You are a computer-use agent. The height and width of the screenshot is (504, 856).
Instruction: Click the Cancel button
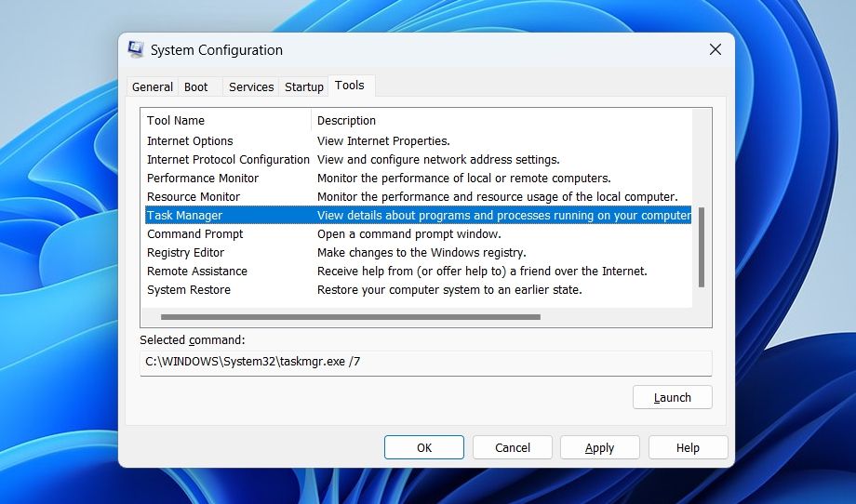pos(513,448)
